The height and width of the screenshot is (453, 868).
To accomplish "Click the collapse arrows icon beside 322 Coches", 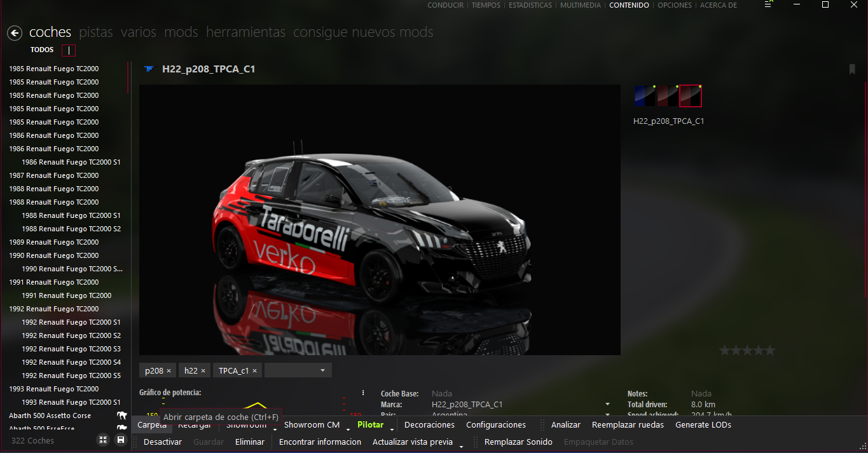I will (x=103, y=440).
